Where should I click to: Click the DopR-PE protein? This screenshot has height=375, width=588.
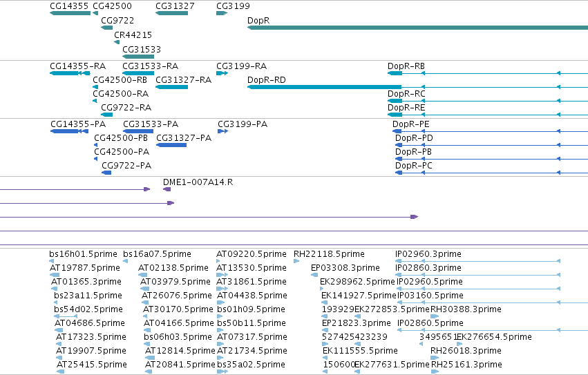click(x=490, y=131)
